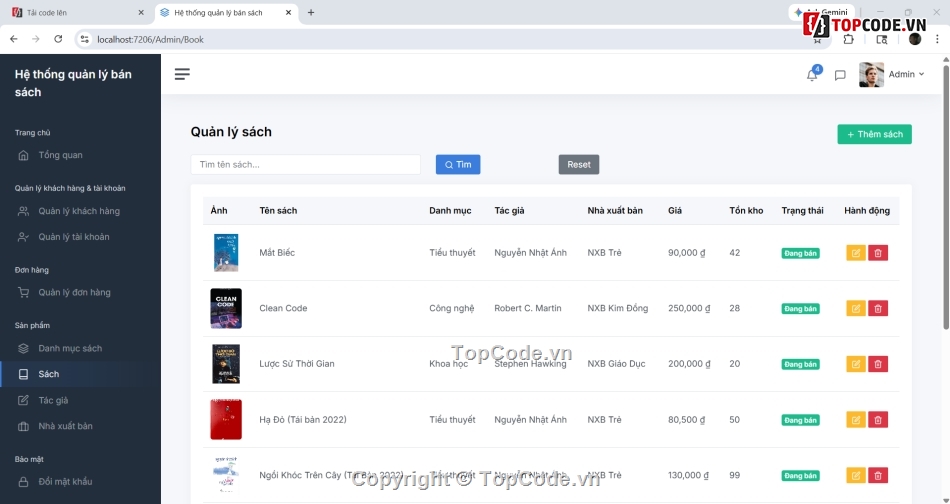950x504 pixels.
Task: Open the Chrome three-dot menu
Action: click(x=937, y=39)
